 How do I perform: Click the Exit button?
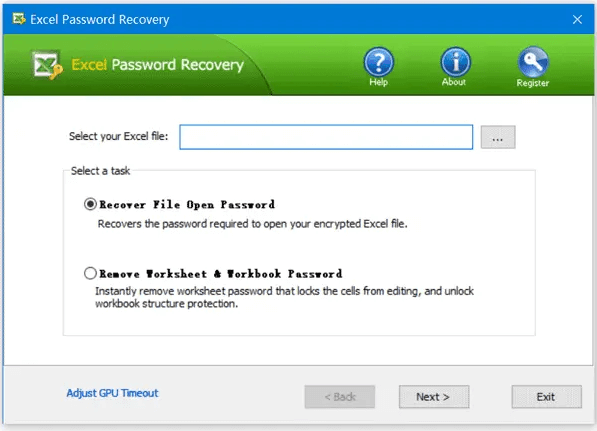coord(546,397)
